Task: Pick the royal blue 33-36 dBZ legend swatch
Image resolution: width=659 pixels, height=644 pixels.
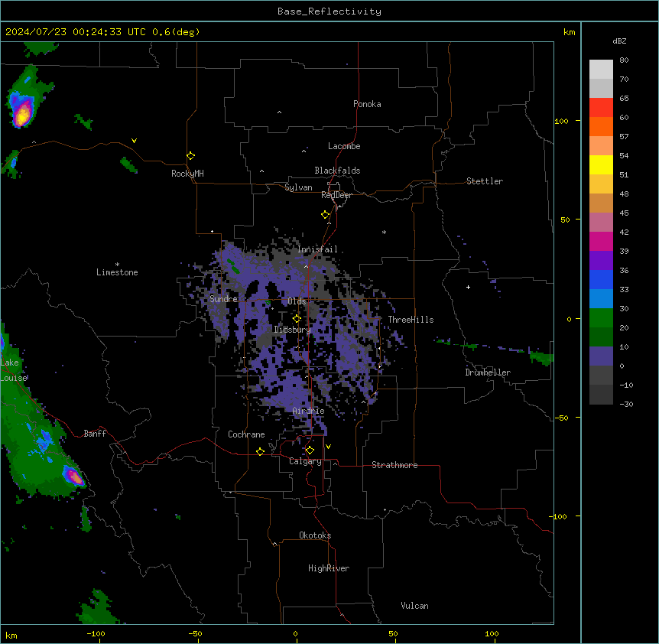Action: [x=601, y=279]
